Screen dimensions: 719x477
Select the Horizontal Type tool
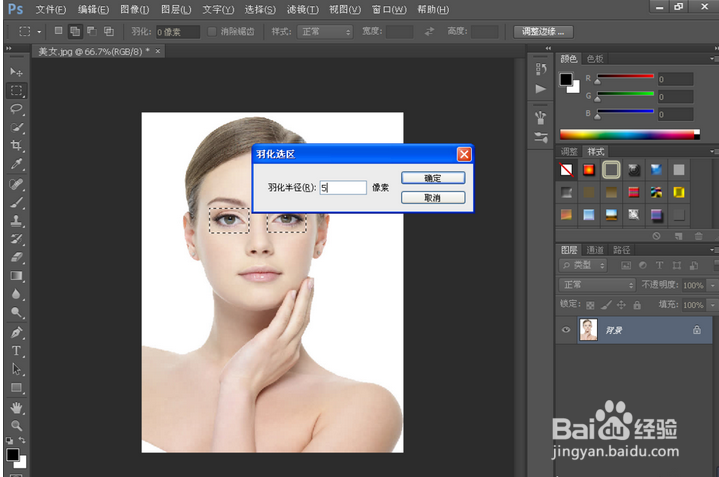click(16, 351)
